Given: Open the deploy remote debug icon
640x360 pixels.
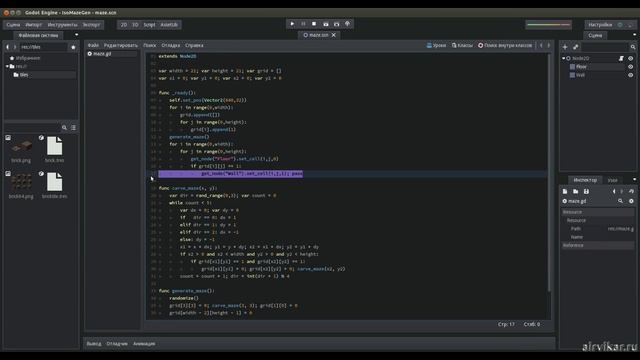Looking at the screenshot, I should click(x=348, y=24).
